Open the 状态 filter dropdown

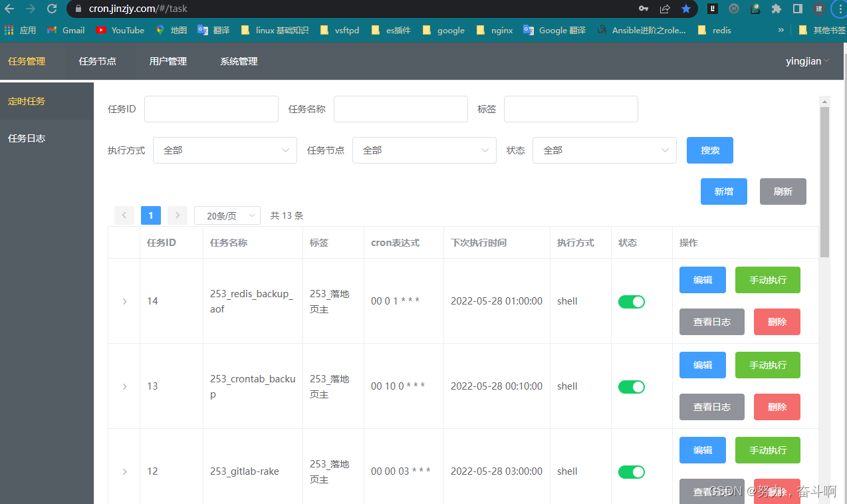click(x=604, y=150)
